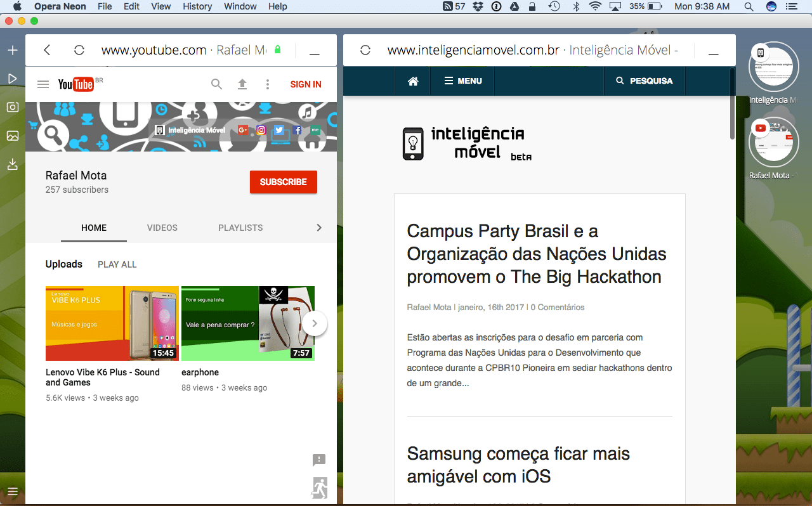Open Dropbox icon in menu bar

[x=478, y=6]
